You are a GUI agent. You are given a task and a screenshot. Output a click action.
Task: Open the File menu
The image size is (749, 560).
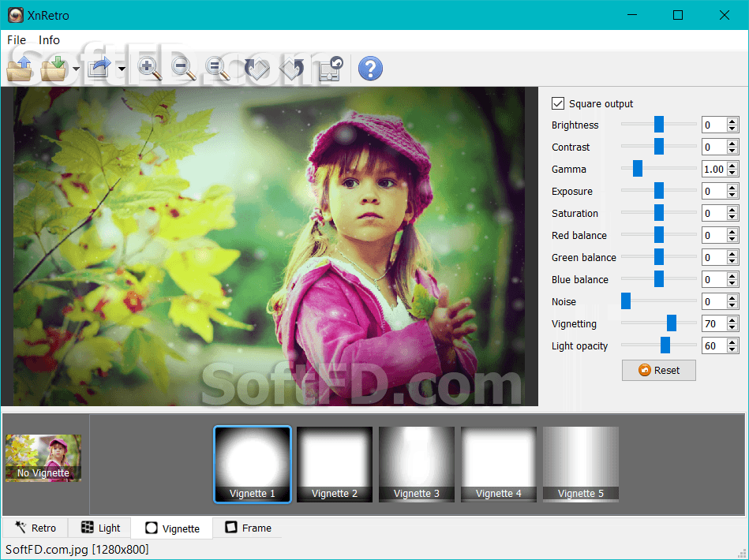click(17, 40)
